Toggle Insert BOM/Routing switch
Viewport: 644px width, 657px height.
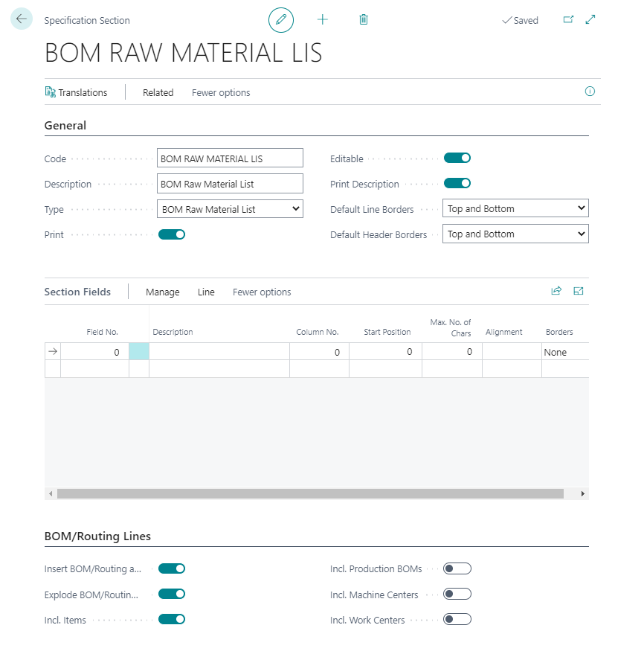pyautogui.click(x=172, y=568)
